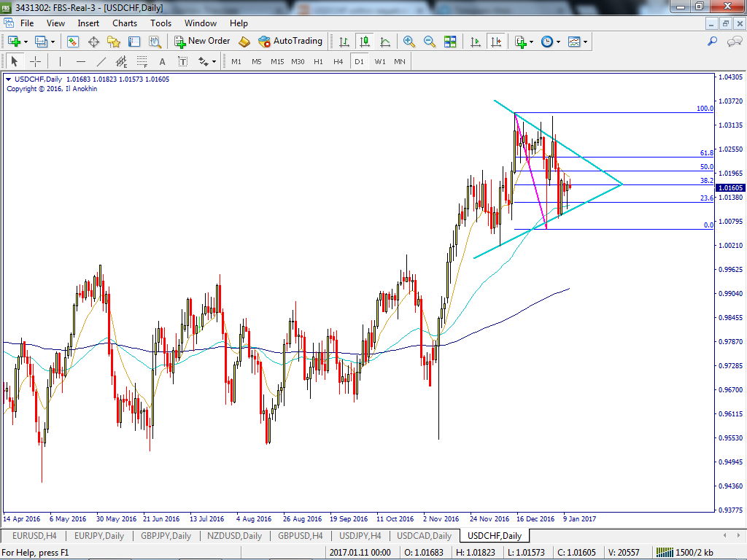Expand the new chart dropdown arrow
747x560 pixels.
pos(26,42)
